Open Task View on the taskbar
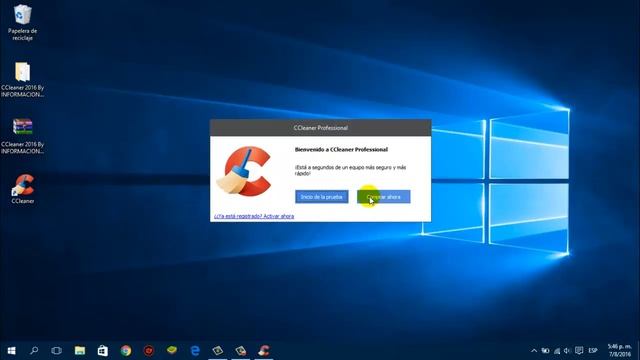The height and width of the screenshot is (360, 640). (x=57, y=351)
